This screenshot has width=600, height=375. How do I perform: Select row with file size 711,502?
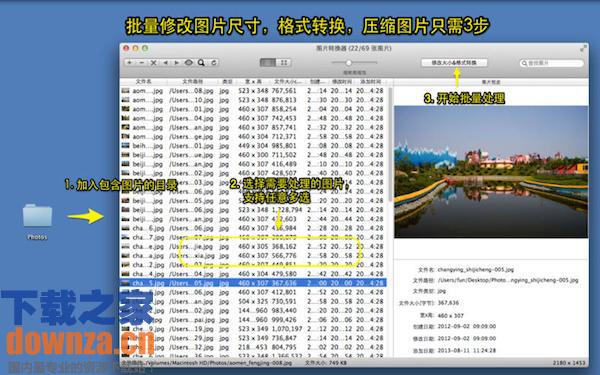click(x=253, y=155)
